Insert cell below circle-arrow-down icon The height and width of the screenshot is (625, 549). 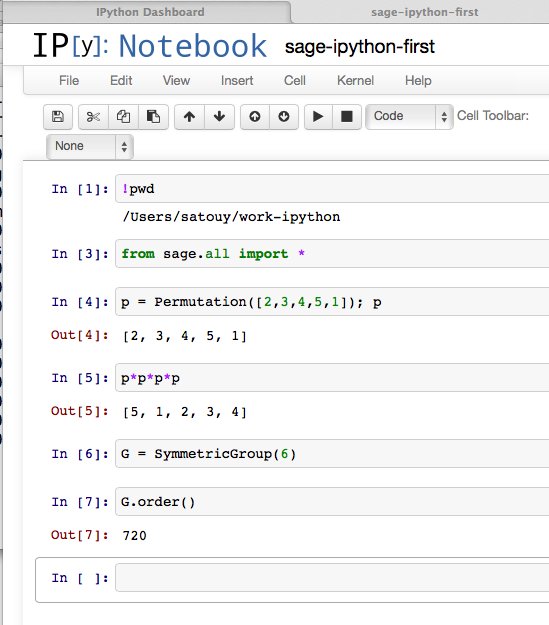pyautogui.click(x=284, y=117)
